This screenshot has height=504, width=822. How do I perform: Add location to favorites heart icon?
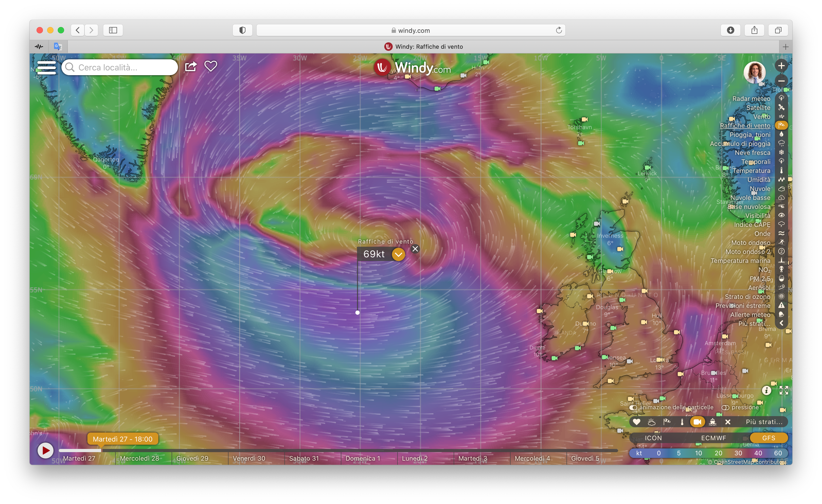[x=211, y=66]
